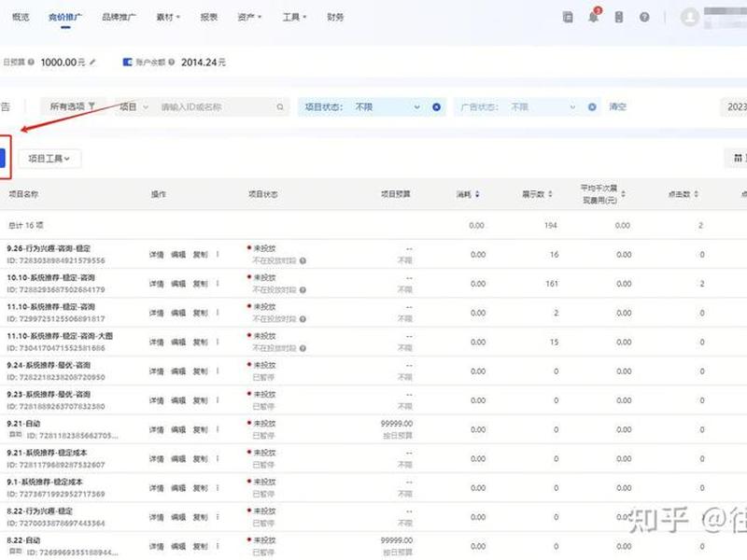Open 详情 for 9.26-行为兴趣-咨询-稳定
This screenshot has width=747, height=560.
tap(156, 255)
